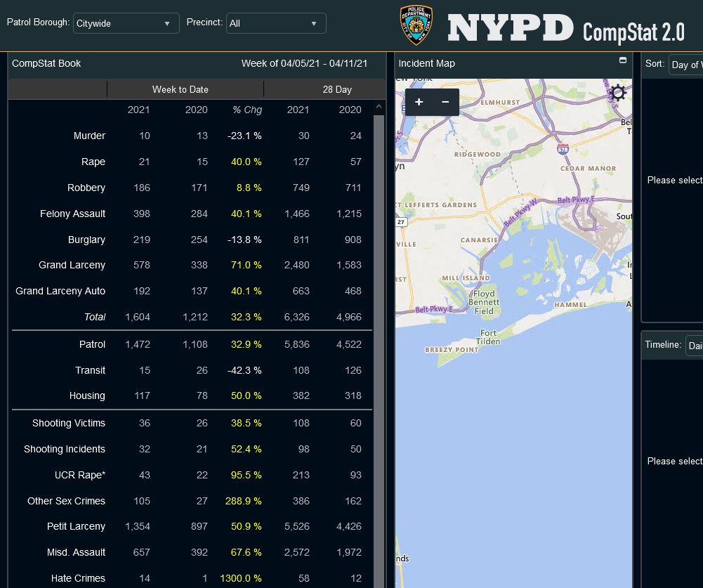Open the Sort dropdown
Screen dimensions: 703x588
point(685,65)
